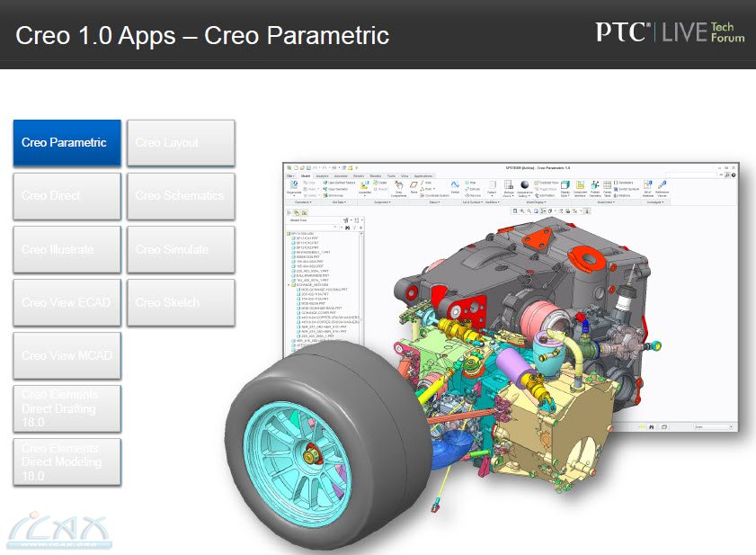Open the Creo Sketch tile
Screen dimensions: 756x555
pos(181,302)
